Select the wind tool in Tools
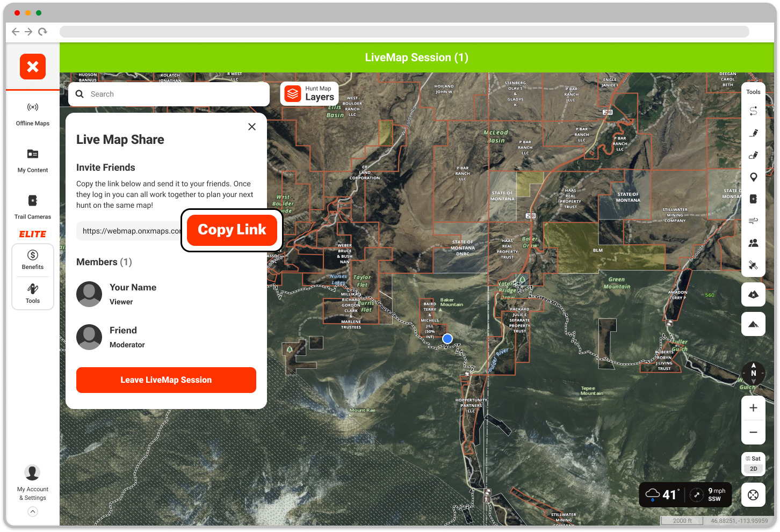The width and height of the screenshot is (780, 532). [x=753, y=221]
